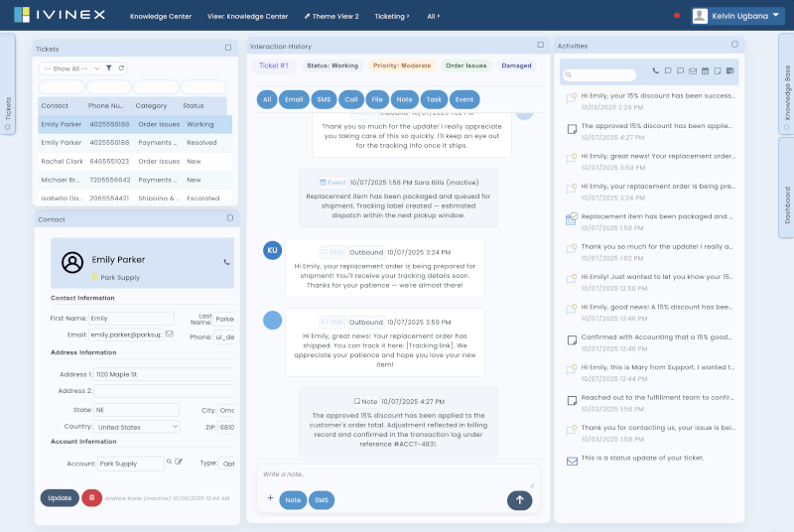Open the Show All dropdown in Tickets

tap(69, 68)
